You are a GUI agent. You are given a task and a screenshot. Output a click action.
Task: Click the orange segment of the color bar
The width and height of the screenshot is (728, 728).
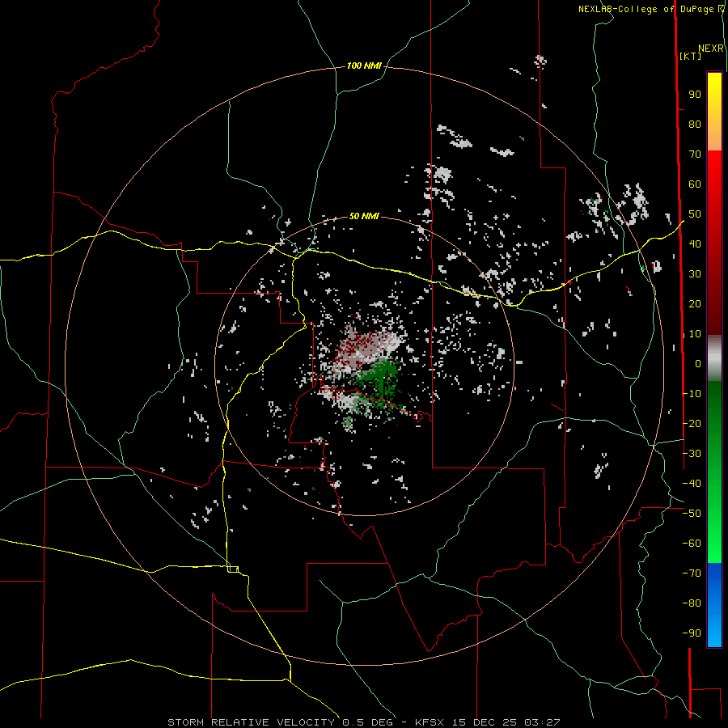click(714, 139)
